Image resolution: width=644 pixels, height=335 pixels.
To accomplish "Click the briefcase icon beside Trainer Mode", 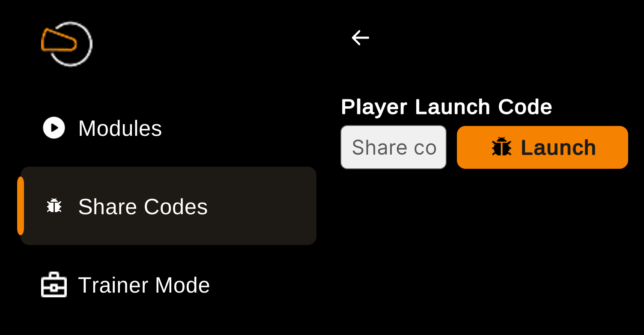I will [x=54, y=284].
